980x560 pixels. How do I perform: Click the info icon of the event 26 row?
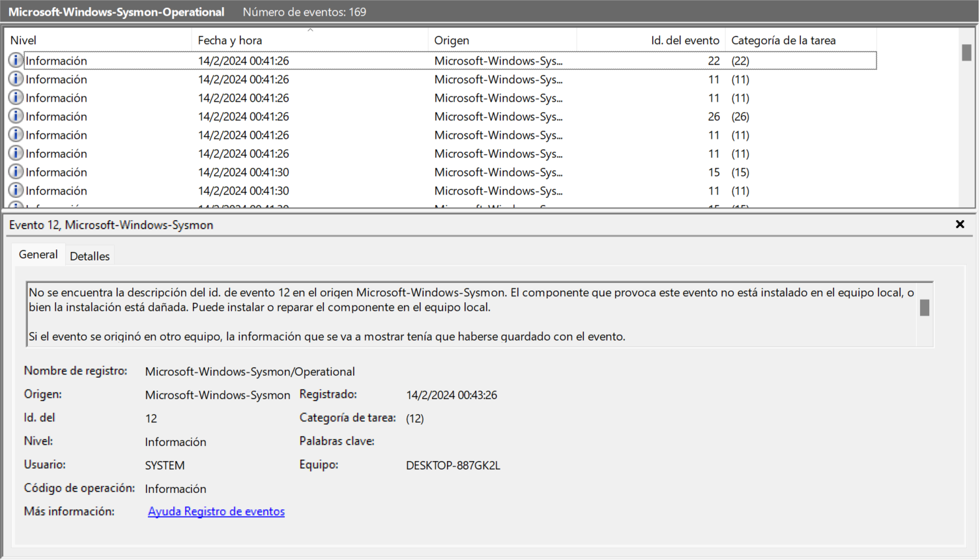[16, 117]
